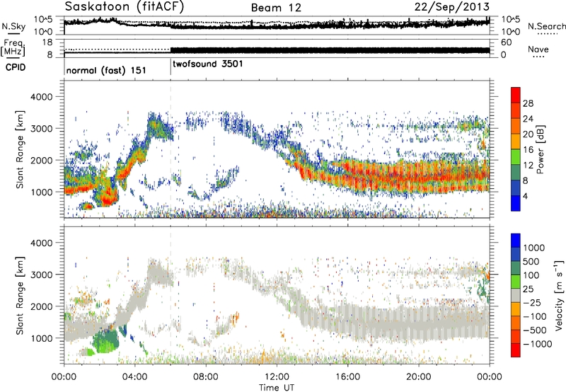Viewport: 566px width, 392px height.
Task: Click the '4000' tick of the power panel
Action: tap(41, 97)
